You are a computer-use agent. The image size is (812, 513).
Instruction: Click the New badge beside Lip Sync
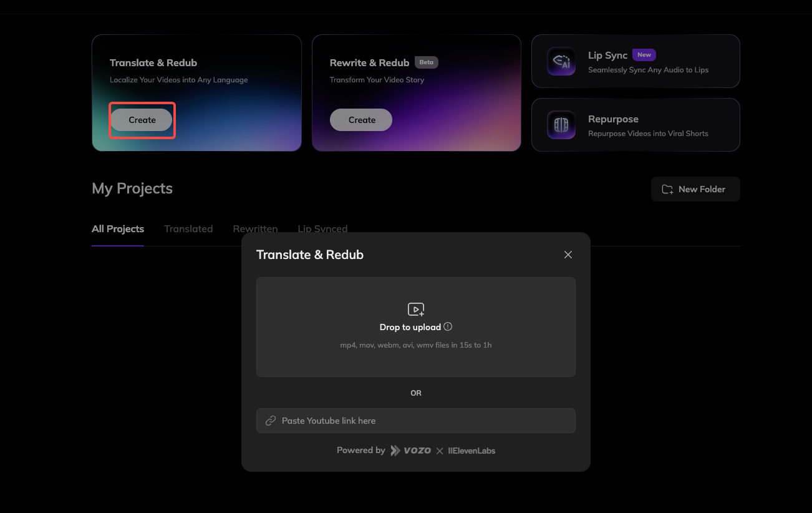[x=644, y=55]
